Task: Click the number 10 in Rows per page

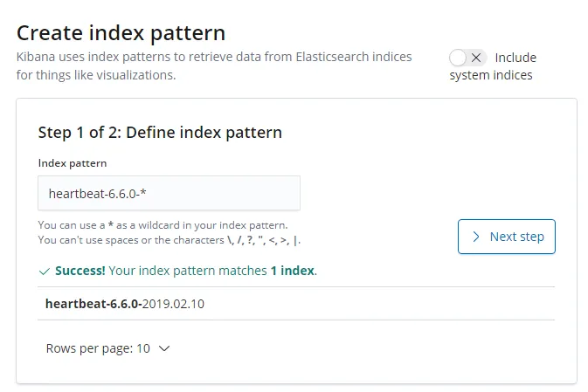Action: [x=142, y=348]
